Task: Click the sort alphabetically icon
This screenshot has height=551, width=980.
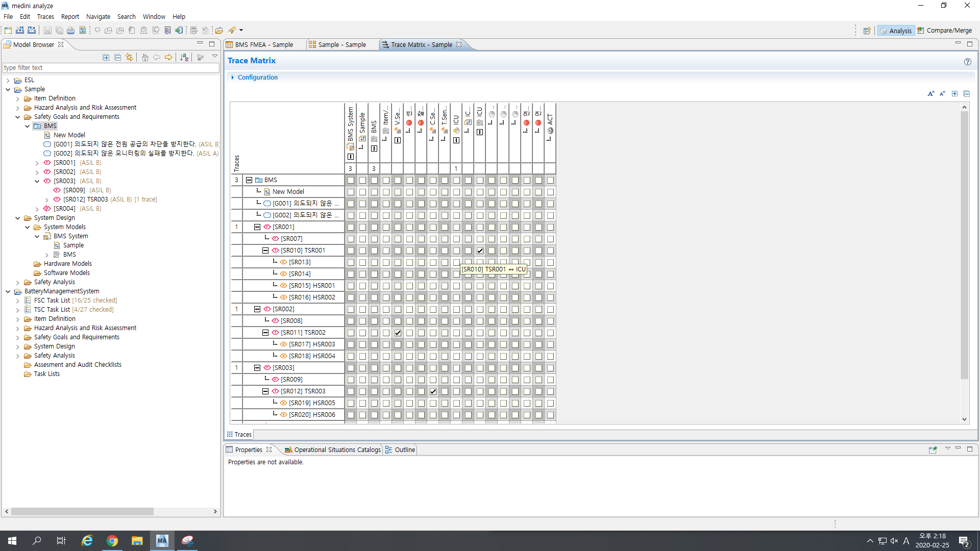Action: click(x=185, y=58)
